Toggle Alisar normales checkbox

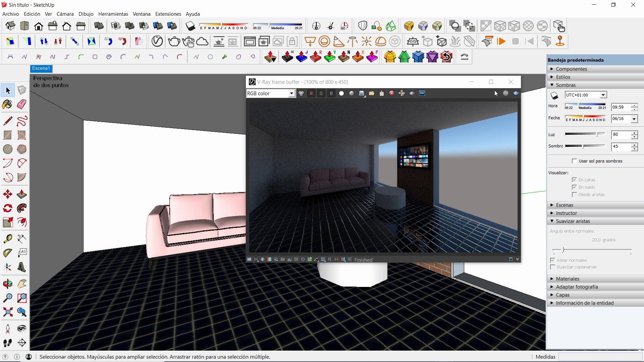click(553, 260)
